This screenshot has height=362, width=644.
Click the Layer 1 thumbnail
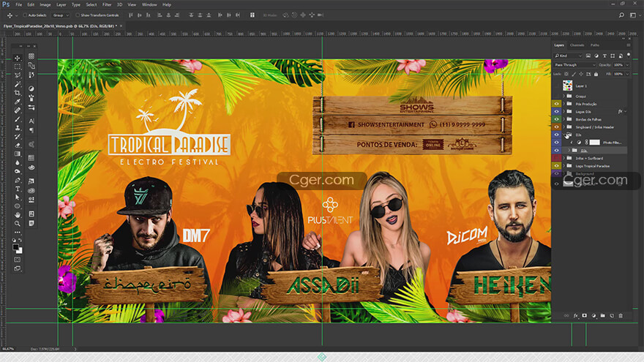[568, 86]
